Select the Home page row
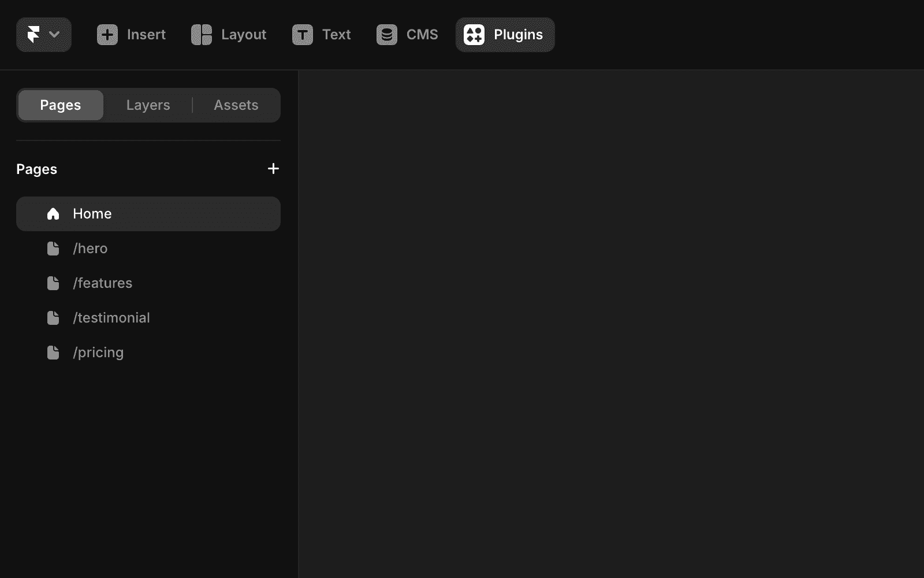 [x=148, y=214]
